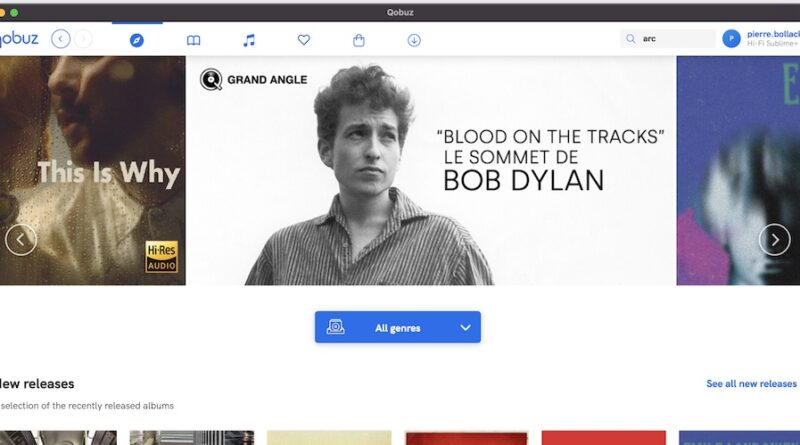Show next carousel banner
This screenshot has width=800, height=445.
coord(774,239)
